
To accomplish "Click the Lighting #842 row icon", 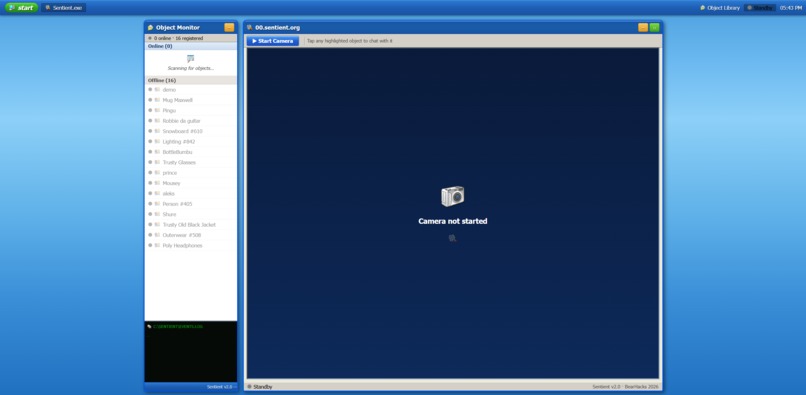I will 157,141.
